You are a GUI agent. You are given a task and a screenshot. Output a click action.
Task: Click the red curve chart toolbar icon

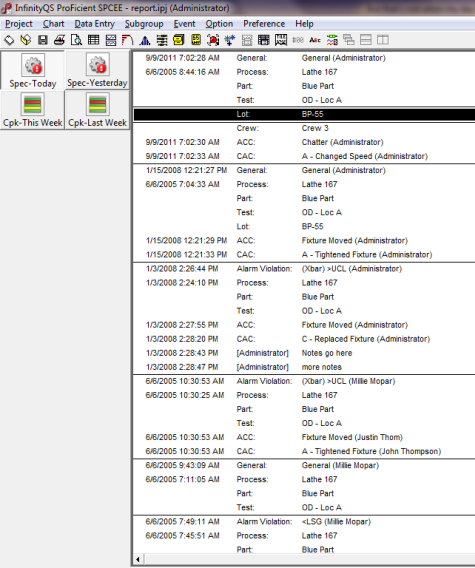128,40
